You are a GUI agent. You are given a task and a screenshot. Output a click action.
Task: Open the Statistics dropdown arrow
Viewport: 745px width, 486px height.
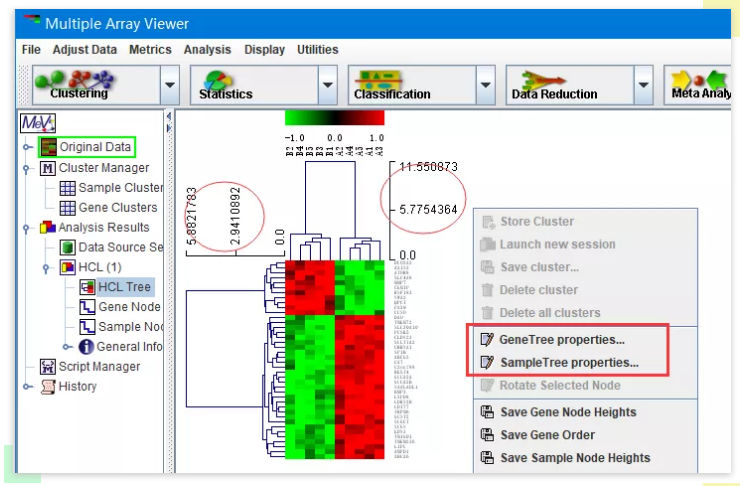[327, 87]
